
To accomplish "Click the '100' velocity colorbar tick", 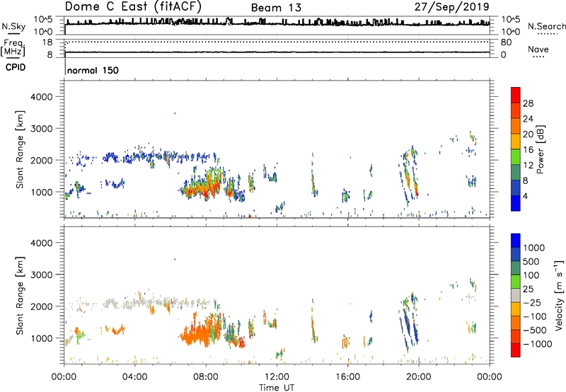I will coord(531,275).
